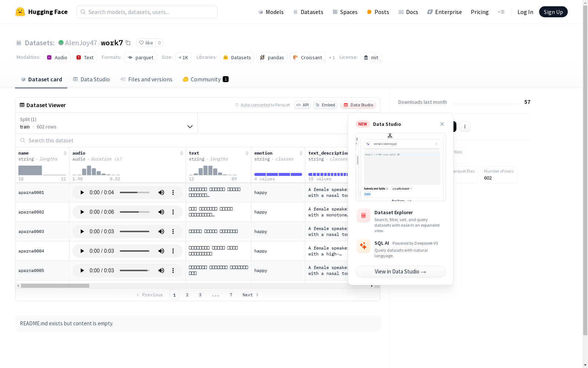Image resolution: width=588 pixels, height=368 pixels.
Task: Go to page 2 of results
Action: tap(187, 295)
